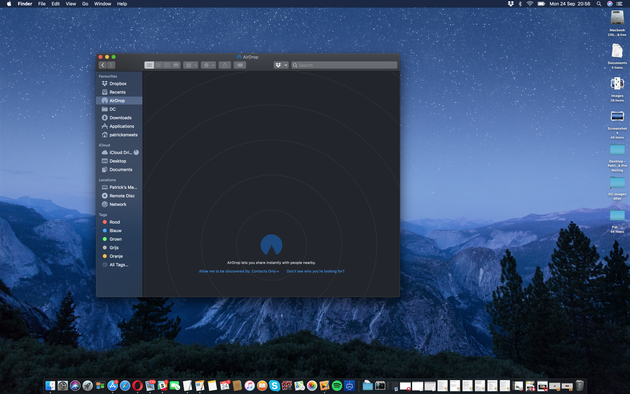Image resolution: width=630 pixels, height=394 pixels.
Task: Open the Dropbox toolbar dropdown
Action: (281, 65)
